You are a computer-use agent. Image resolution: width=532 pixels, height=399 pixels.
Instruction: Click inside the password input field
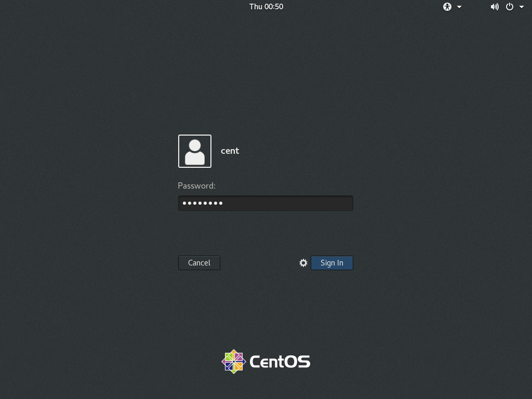coord(265,203)
